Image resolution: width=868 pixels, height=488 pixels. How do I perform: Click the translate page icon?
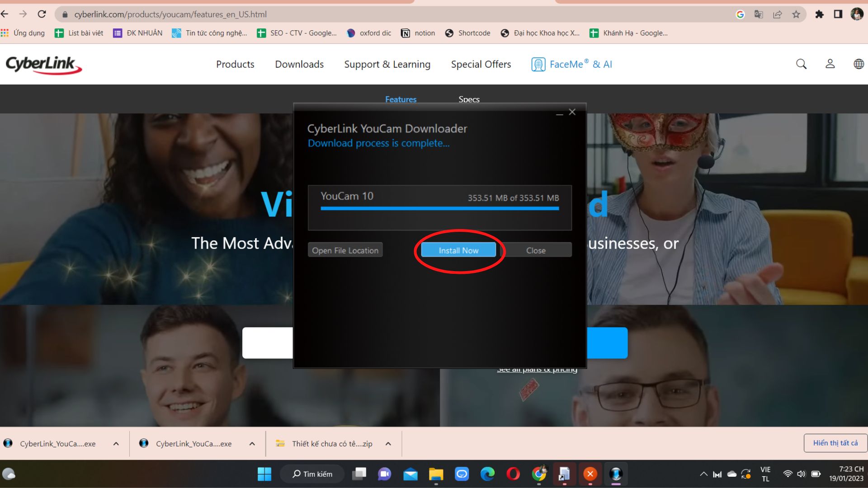point(759,14)
